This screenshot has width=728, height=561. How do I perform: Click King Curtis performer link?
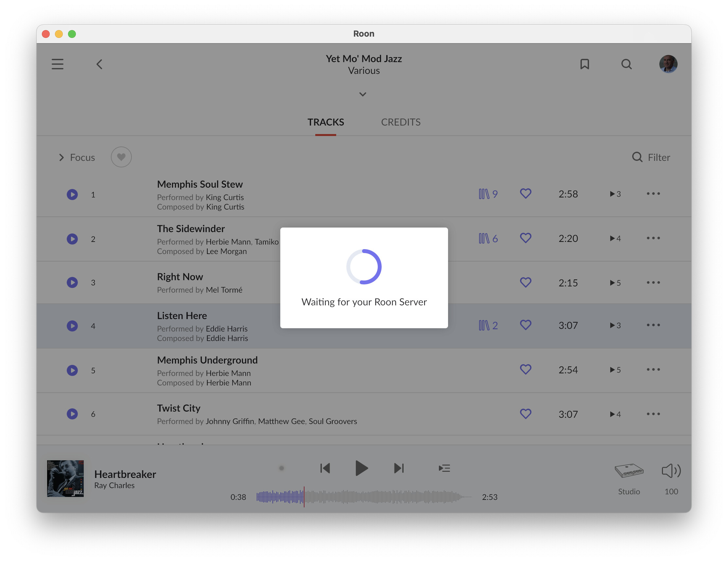225,197
